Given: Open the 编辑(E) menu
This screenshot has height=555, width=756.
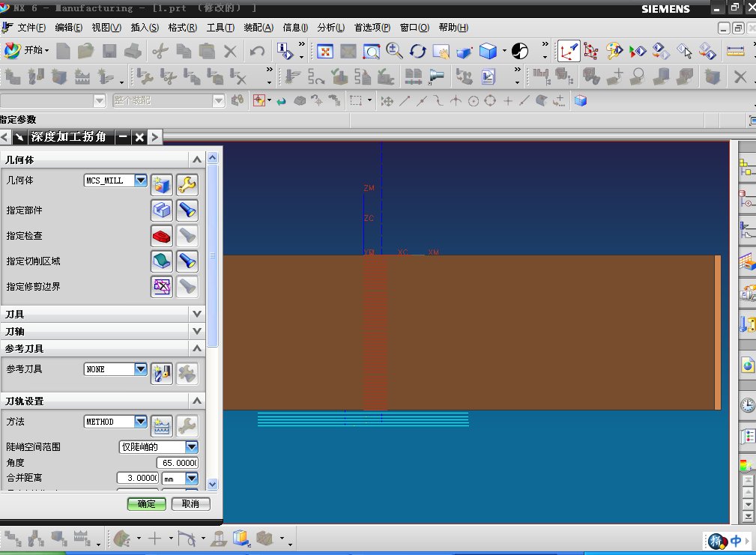Looking at the screenshot, I should (68, 28).
